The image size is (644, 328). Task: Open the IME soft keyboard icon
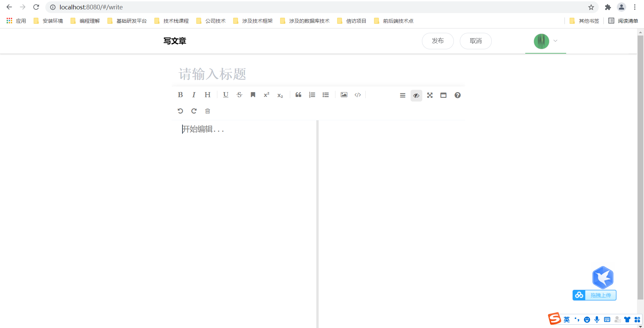click(607, 320)
